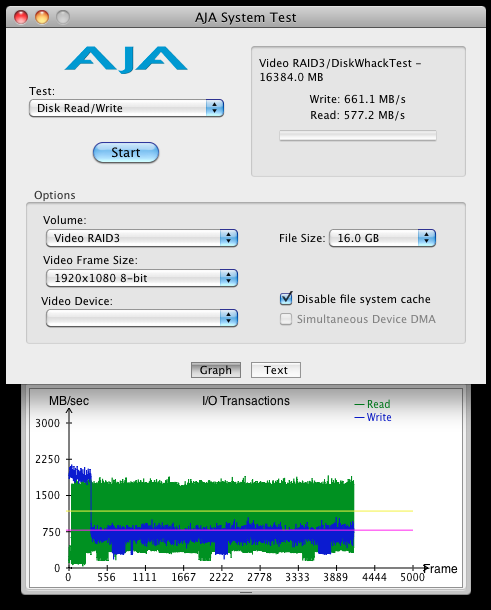Toggle Simultaneous Device DMA checkbox
The image size is (491, 610).
pyautogui.click(x=286, y=319)
